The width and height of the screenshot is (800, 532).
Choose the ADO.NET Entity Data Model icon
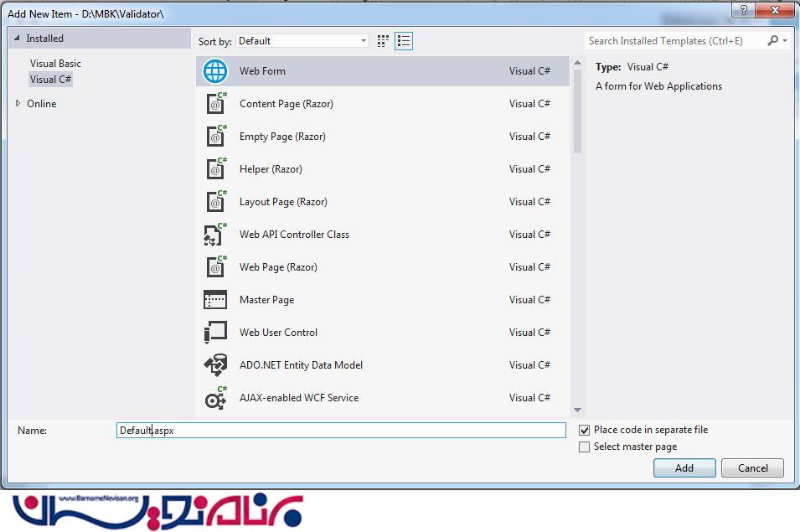[x=215, y=365]
